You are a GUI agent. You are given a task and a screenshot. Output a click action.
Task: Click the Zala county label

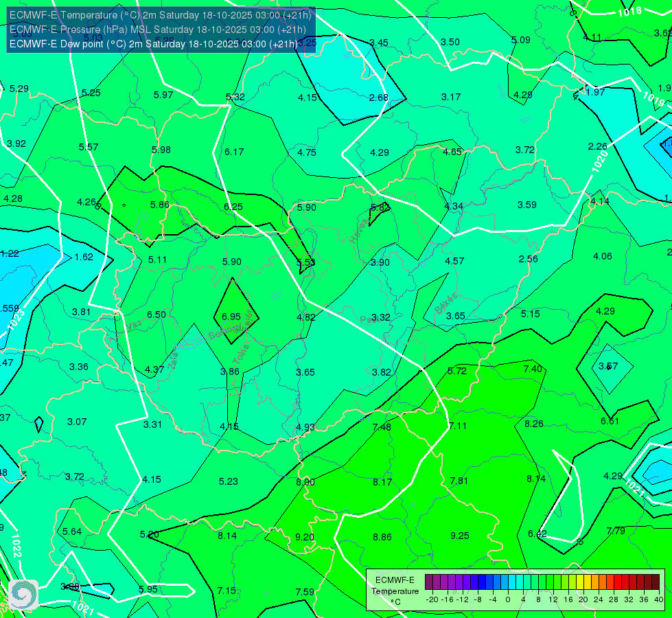[x=174, y=362]
